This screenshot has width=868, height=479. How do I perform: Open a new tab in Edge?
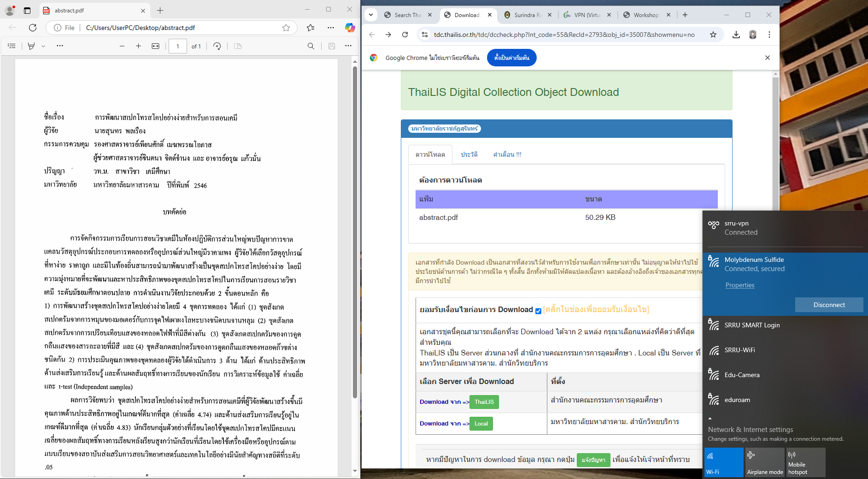click(x=160, y=10)
